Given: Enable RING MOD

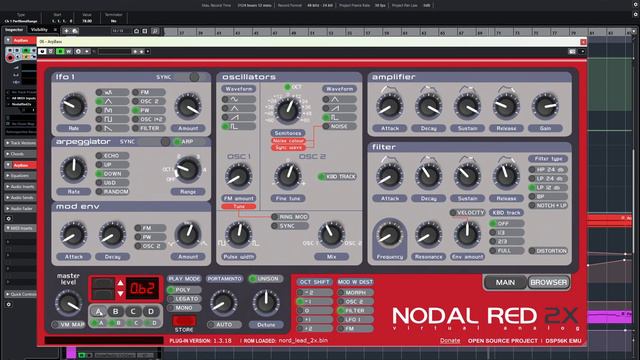Looking at the screenshot, I should 290,217.
